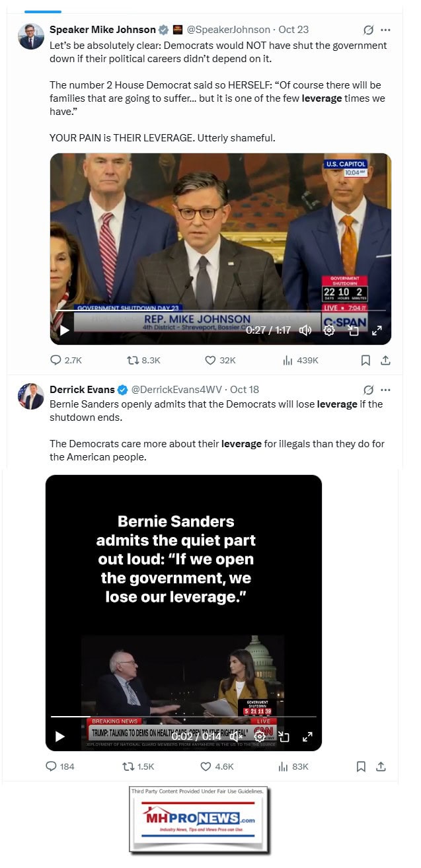Open settings on C-SPAN video

[x=328, y=330]
